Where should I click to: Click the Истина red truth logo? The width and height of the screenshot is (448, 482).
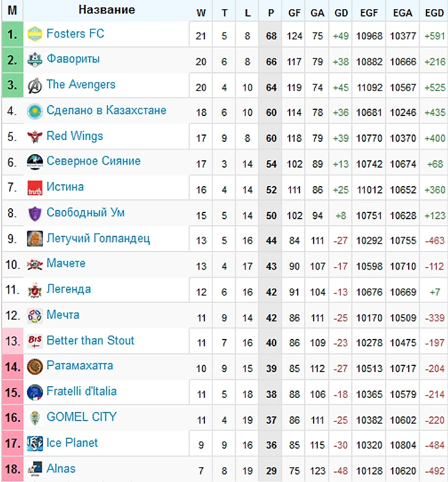(35, 188)
